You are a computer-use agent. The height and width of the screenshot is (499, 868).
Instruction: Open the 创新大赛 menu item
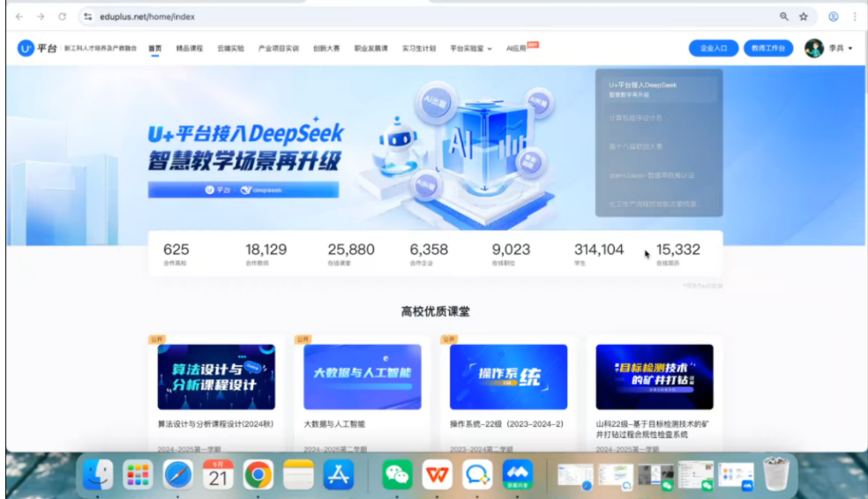point(326,48)
